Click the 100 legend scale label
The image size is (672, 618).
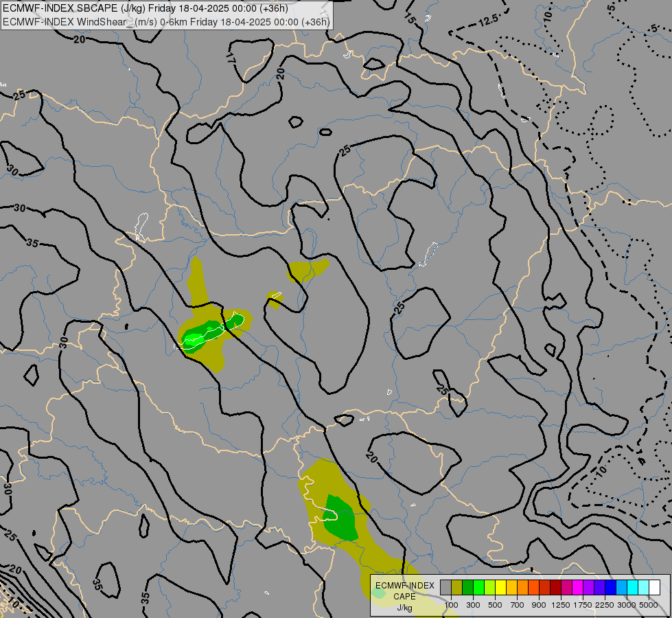coord(451,605)
